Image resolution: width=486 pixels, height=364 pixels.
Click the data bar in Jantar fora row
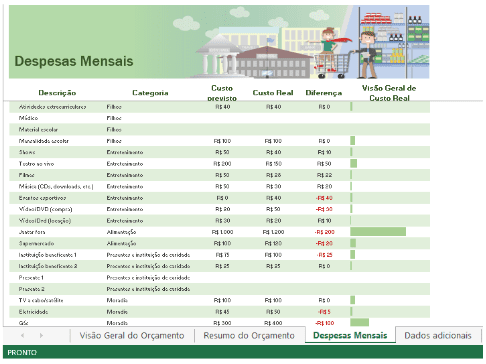click(x=378, y=232)
